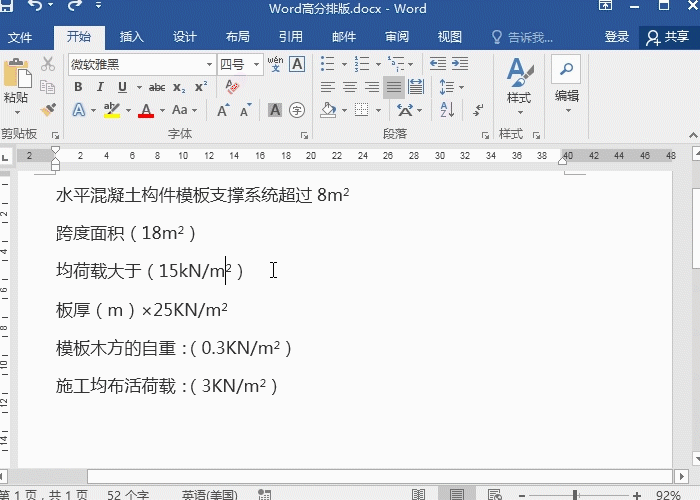Screen dimensions: 700x500
Task: Click the word count 52 个字
Action: pos(128,495)
